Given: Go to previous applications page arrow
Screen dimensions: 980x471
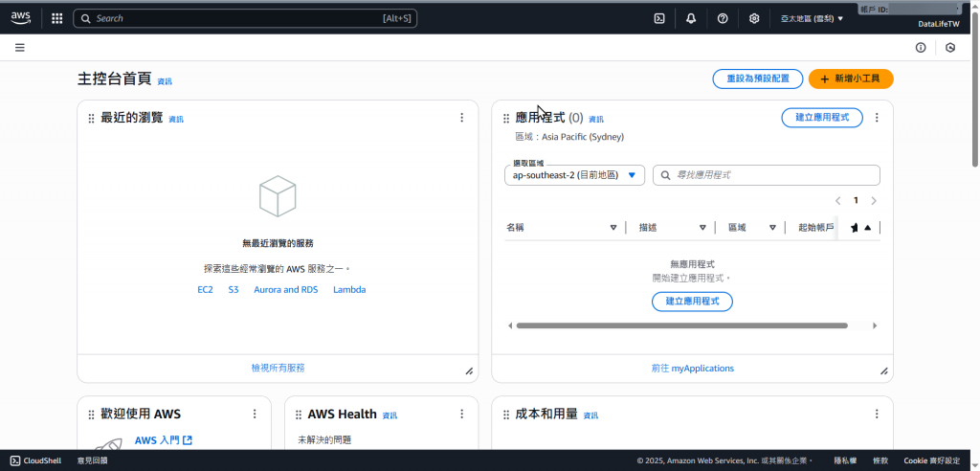Looking at the screenshot, I should point(838,201).
